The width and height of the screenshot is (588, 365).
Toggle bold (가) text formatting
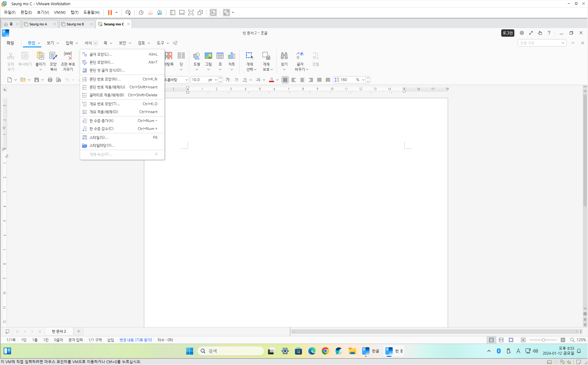coord(228,80)
